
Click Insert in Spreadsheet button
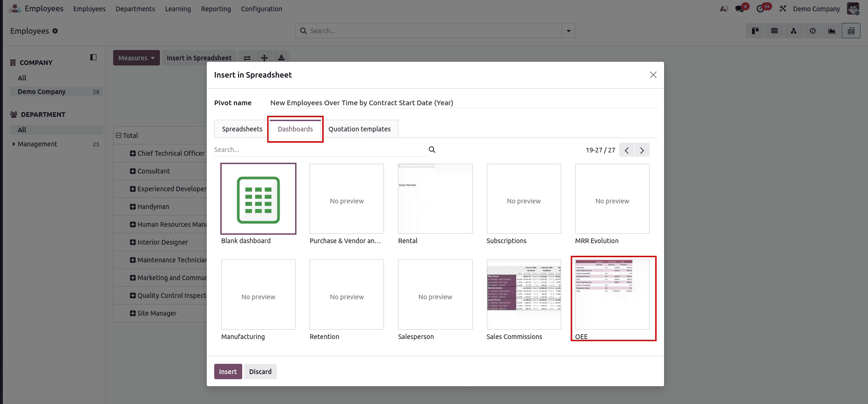click(199, 58)
